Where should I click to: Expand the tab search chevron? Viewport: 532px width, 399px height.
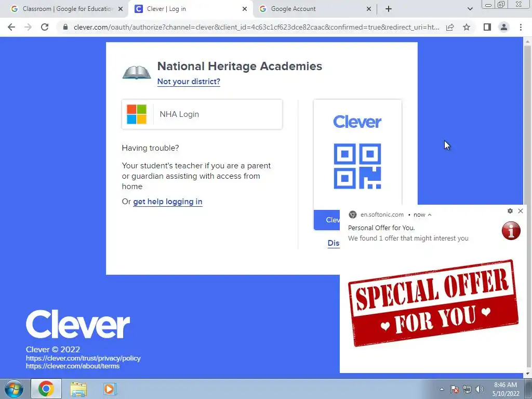(470, 9)
